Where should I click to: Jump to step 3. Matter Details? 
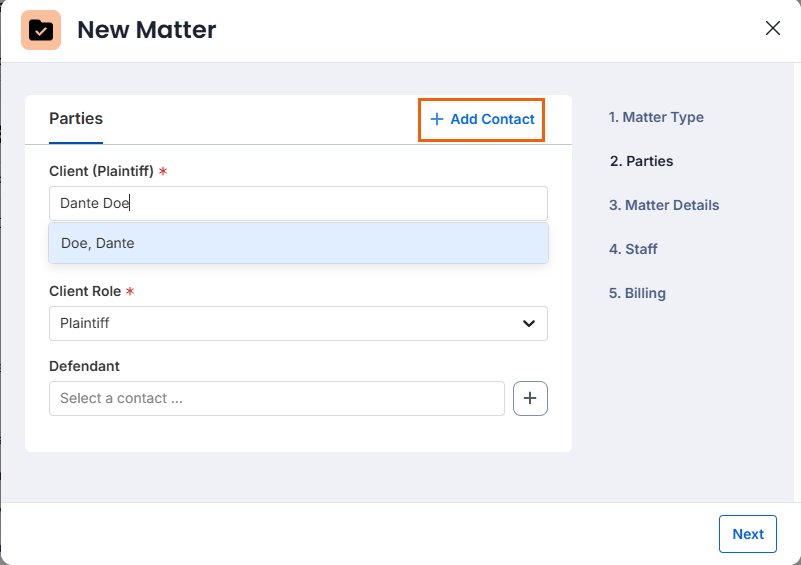pyautogui.click(x=664, y=205)
